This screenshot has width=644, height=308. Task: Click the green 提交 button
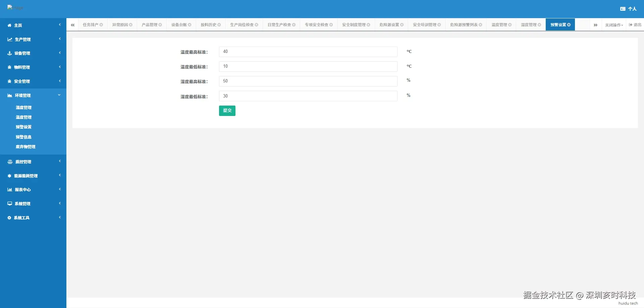tap(227, 111)
